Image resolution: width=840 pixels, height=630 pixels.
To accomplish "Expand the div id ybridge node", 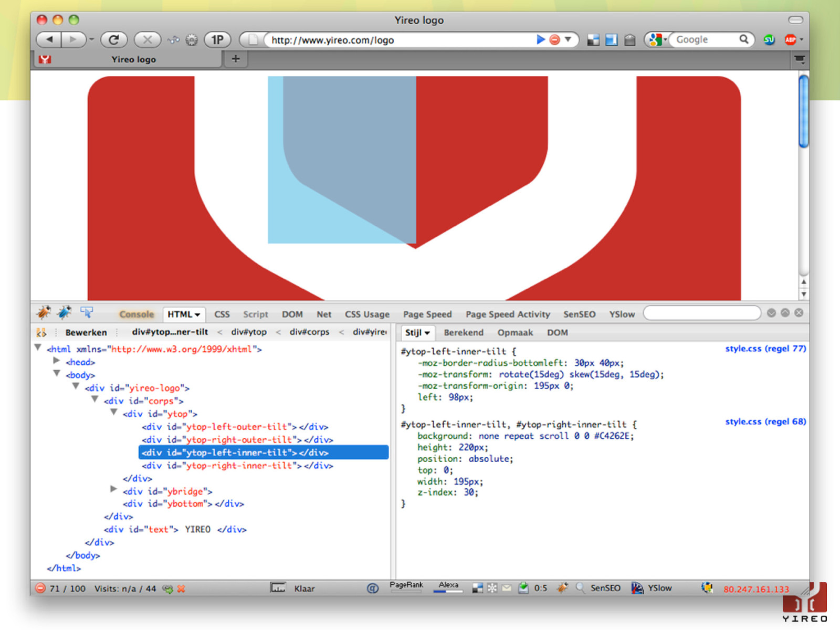I will [113, 489].
